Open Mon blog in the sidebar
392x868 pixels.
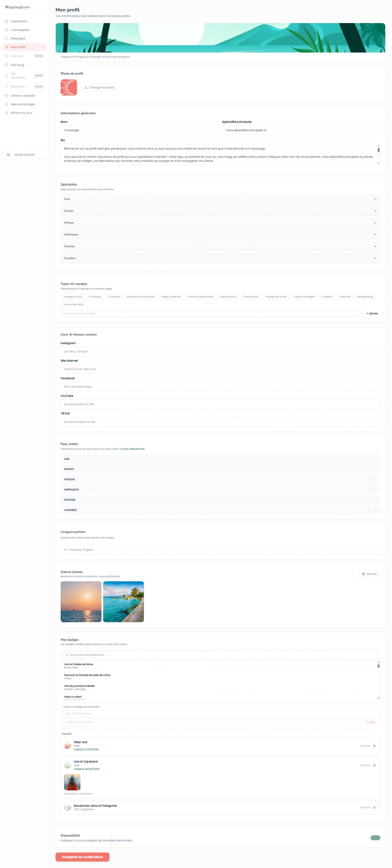pyautogui.click(x=24, y=65)
